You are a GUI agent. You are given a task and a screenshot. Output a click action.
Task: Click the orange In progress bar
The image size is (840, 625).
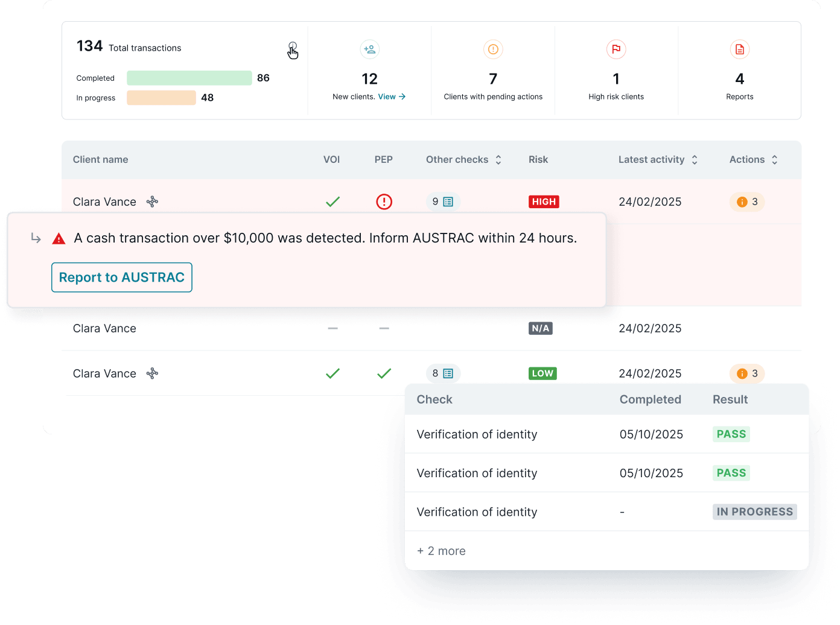point(161,98)
